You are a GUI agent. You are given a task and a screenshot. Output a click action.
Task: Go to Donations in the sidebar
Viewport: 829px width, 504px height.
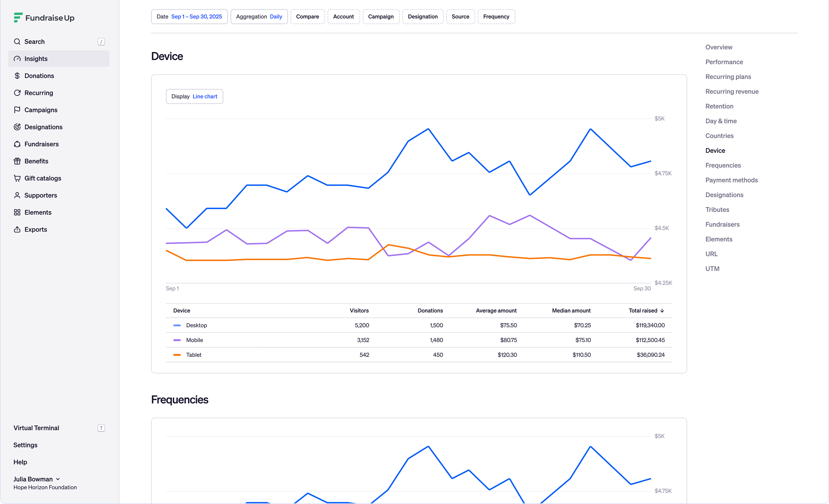59,76
